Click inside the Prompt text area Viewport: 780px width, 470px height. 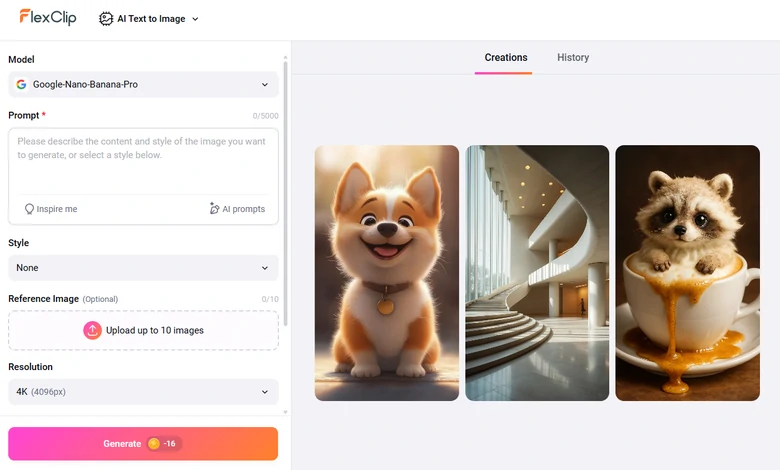143,162
